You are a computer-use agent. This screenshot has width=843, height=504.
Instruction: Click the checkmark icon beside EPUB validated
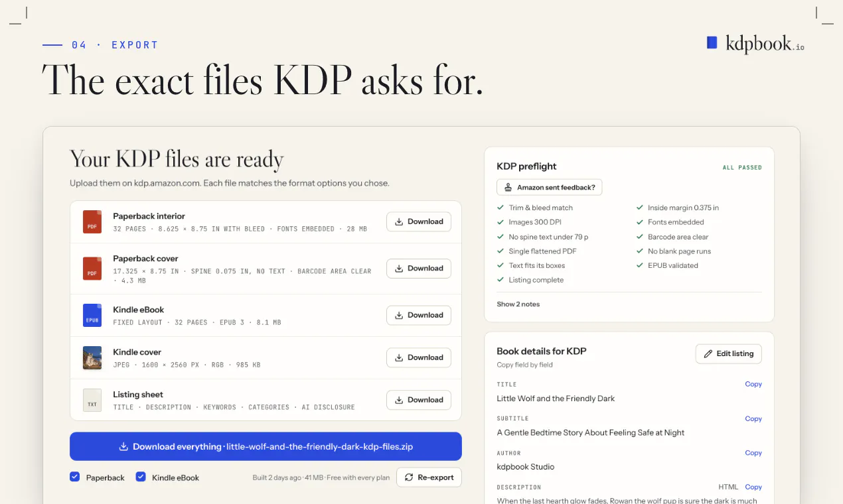pyautogui.click(x=640, y=265)
